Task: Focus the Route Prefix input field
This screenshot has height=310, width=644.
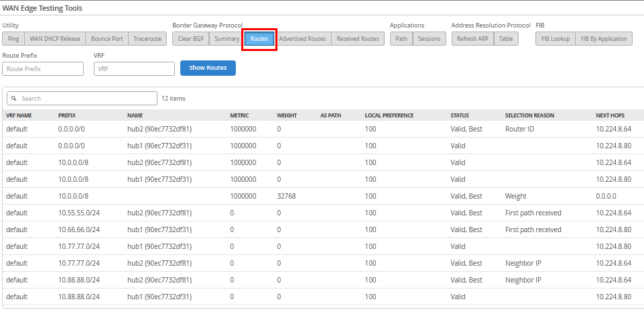Action: [x=43, y=68]
